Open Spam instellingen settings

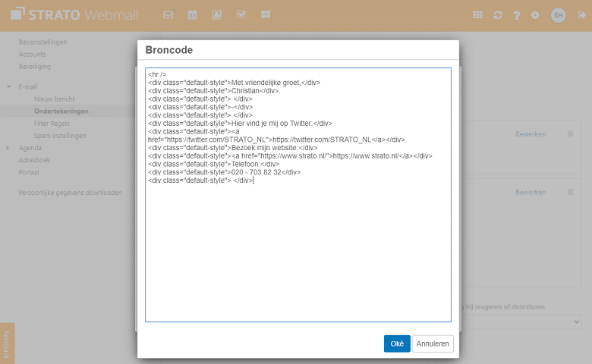[60, 136]
